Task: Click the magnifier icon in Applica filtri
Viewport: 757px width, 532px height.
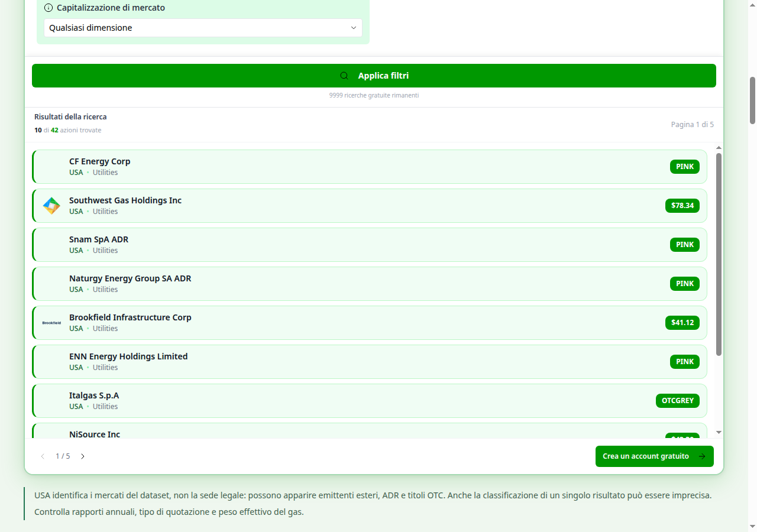Action: pos(344,76)
